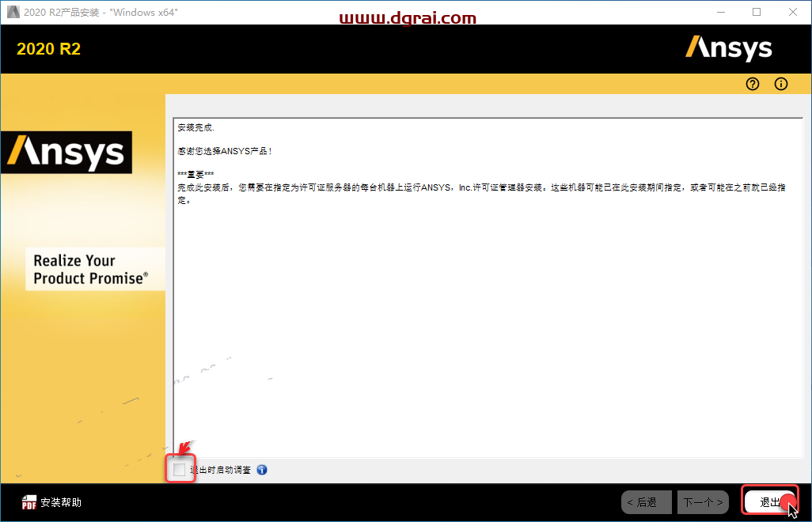Image resolution: width=812 pixels, height=522 pixels.
Task: Close the installer window with X
Action: coord(793,12)
